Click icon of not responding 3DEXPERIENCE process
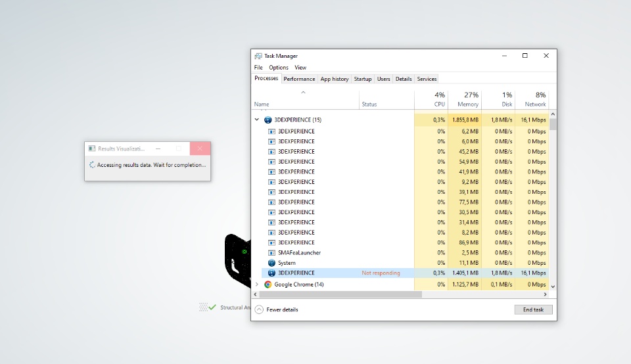 click(x=271, y=273)
